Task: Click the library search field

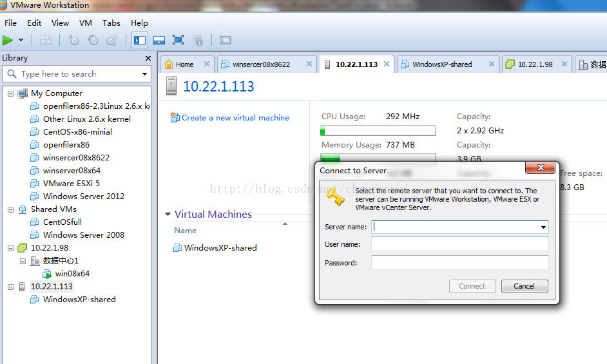Action: 77,73
